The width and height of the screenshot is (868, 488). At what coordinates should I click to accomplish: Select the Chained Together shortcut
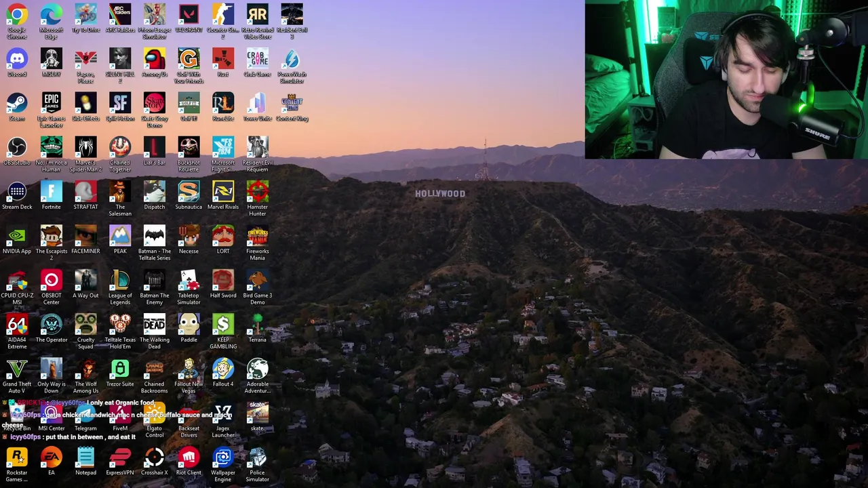tap(120, 147)
